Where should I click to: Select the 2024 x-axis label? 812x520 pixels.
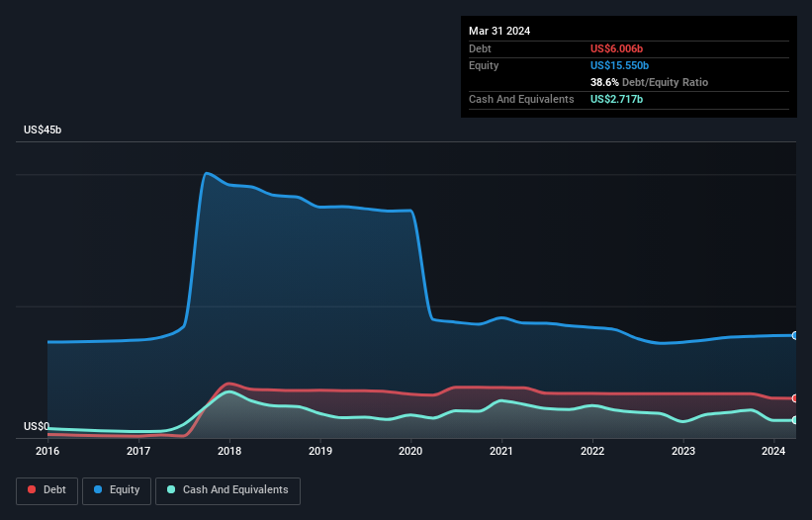pos(773,451)
